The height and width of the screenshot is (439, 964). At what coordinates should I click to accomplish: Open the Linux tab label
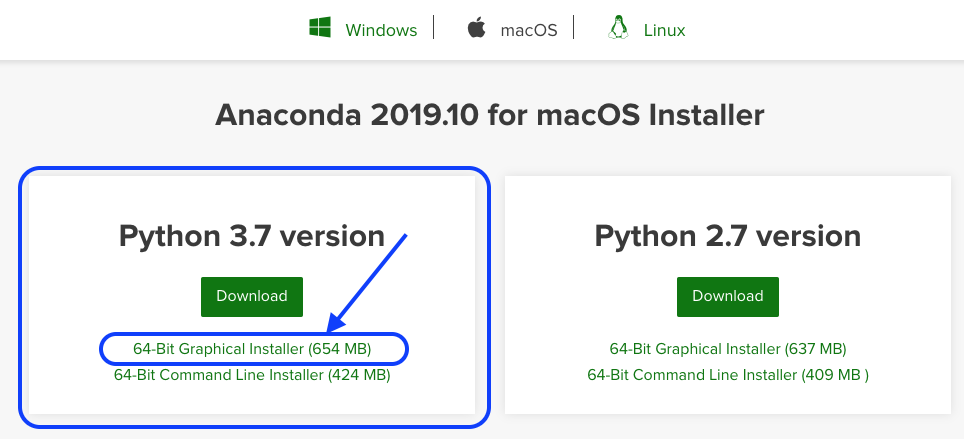[x=665, y=30]
